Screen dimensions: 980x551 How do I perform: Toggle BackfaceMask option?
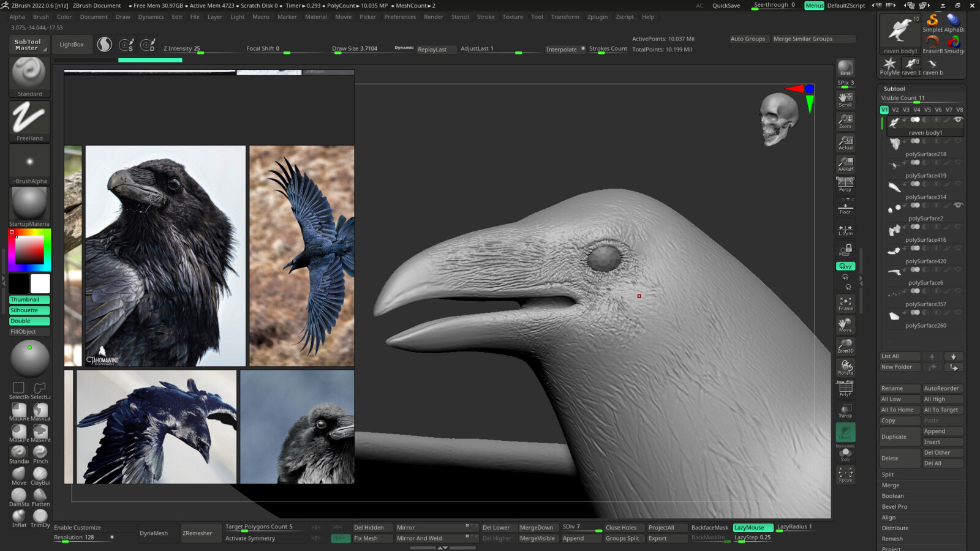click(710, 527)
